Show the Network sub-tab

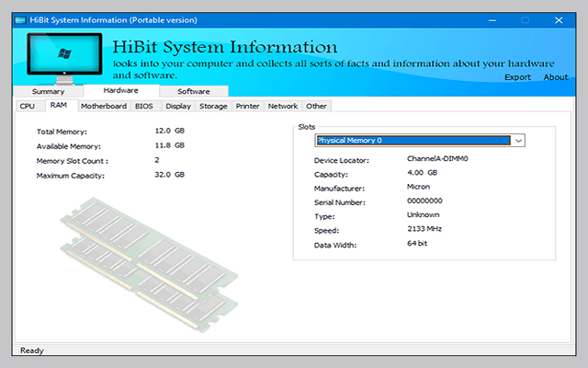[282, 107]
